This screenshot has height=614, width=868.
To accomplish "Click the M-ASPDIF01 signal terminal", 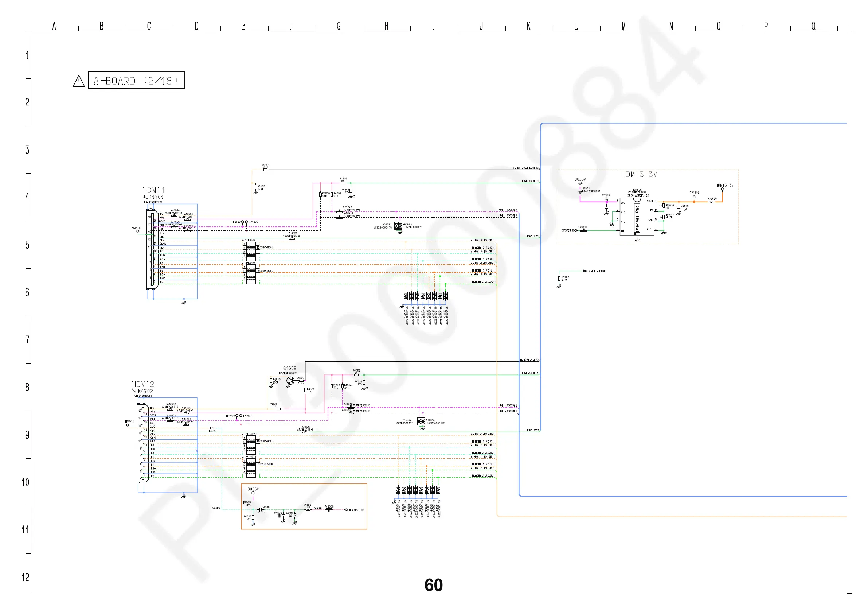I will (346, 510).
